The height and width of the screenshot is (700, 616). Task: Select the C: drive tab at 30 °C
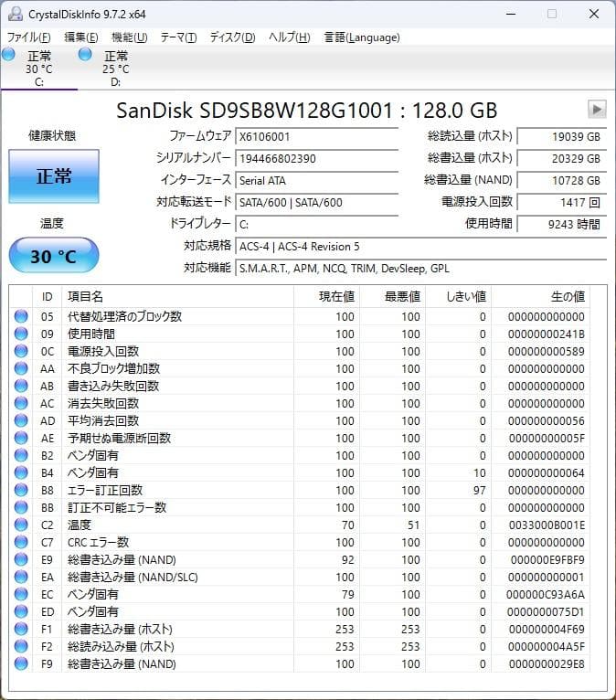(x=38, y=68)
